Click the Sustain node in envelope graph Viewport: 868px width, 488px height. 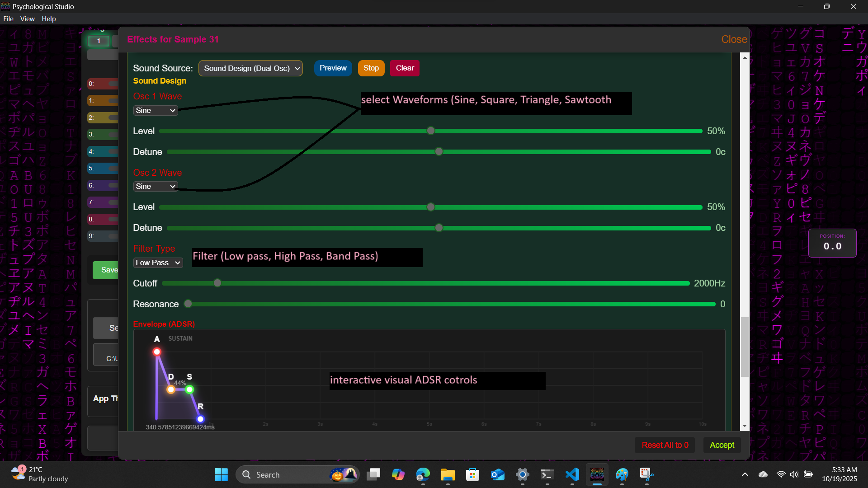(189, 389)
